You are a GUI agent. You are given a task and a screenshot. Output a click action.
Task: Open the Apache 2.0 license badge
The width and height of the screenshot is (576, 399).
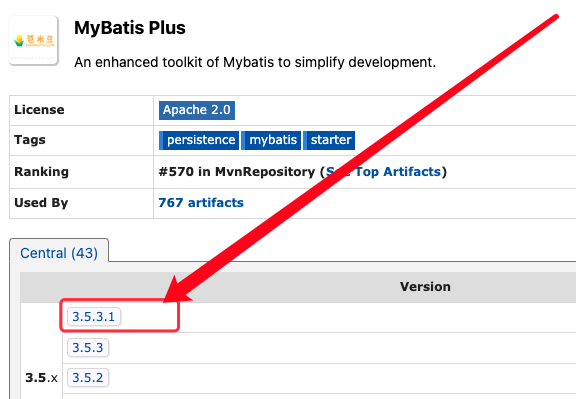click(197, 110)
